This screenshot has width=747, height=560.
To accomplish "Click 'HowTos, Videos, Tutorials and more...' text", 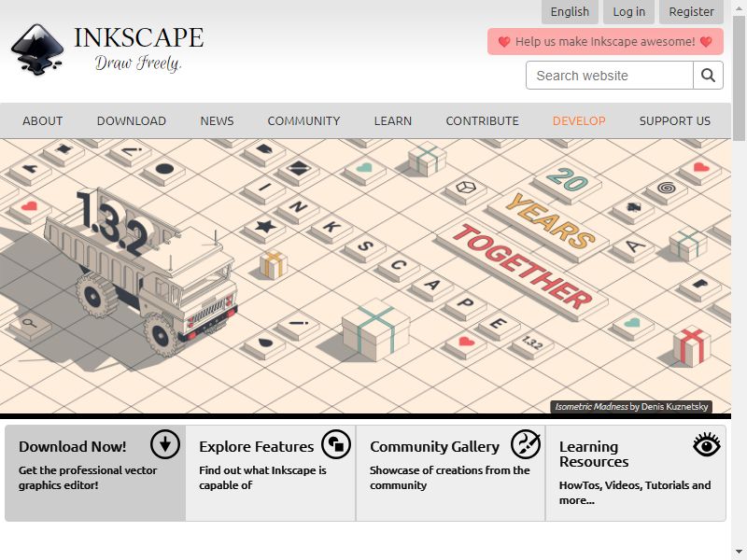I will click(635, 493).
